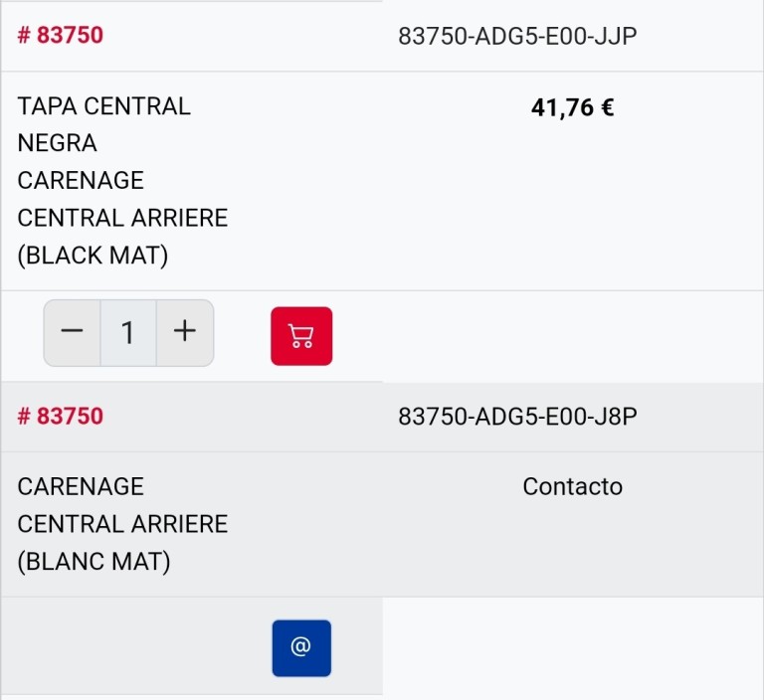Decrease quantity with the minus button

pos(72,332)
